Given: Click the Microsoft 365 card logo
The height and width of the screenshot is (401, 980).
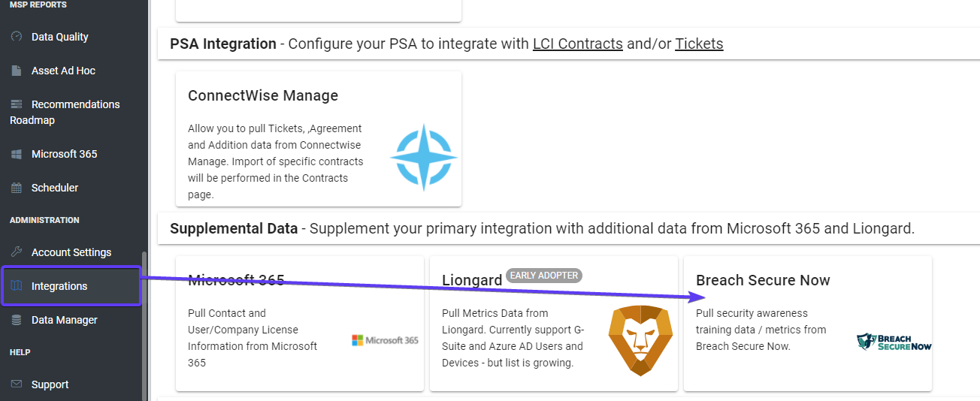Looking at the screenshot, I should pyautogui.click(x=385, y=340).
